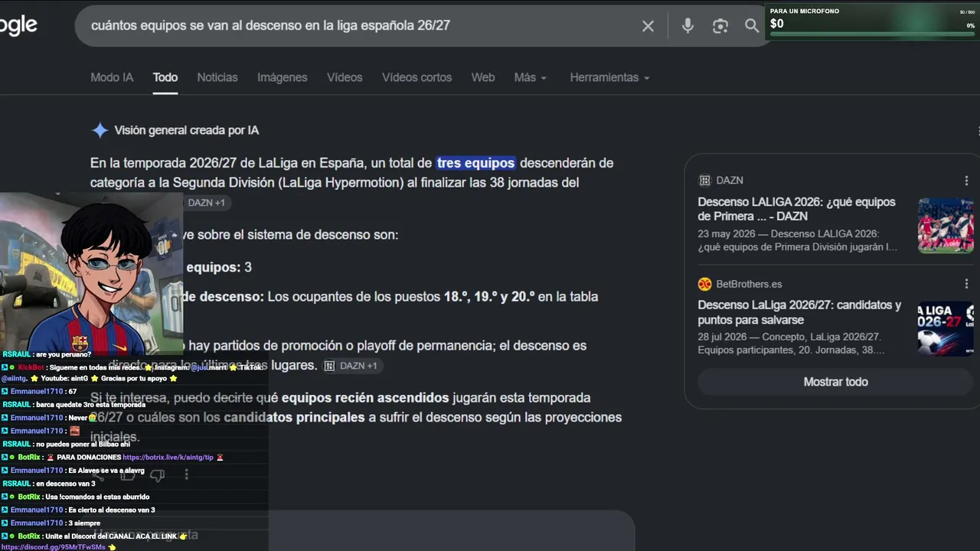
Task: Open the DAZN result football thumbnail
Action: pos(946,225)
